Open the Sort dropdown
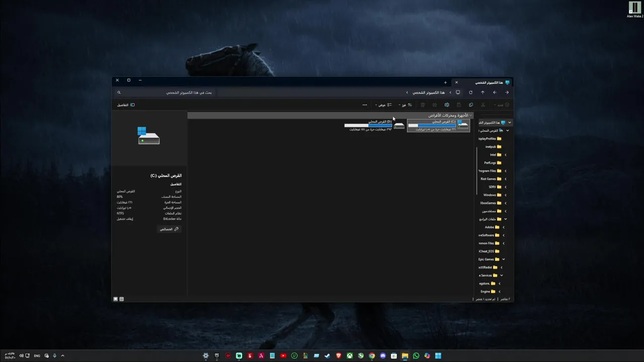This screenshot has width=644, height=362. point(406,105)
